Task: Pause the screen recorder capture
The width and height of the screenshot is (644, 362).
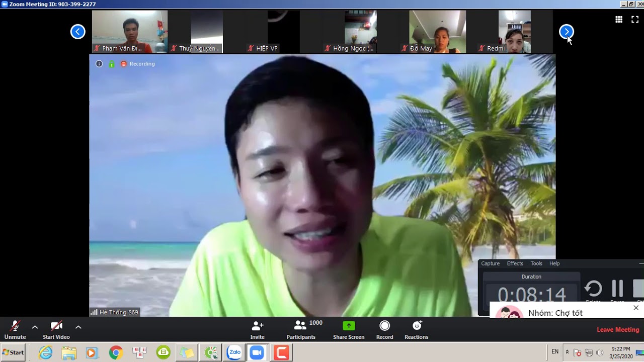Action: click(x=617, y=289)
